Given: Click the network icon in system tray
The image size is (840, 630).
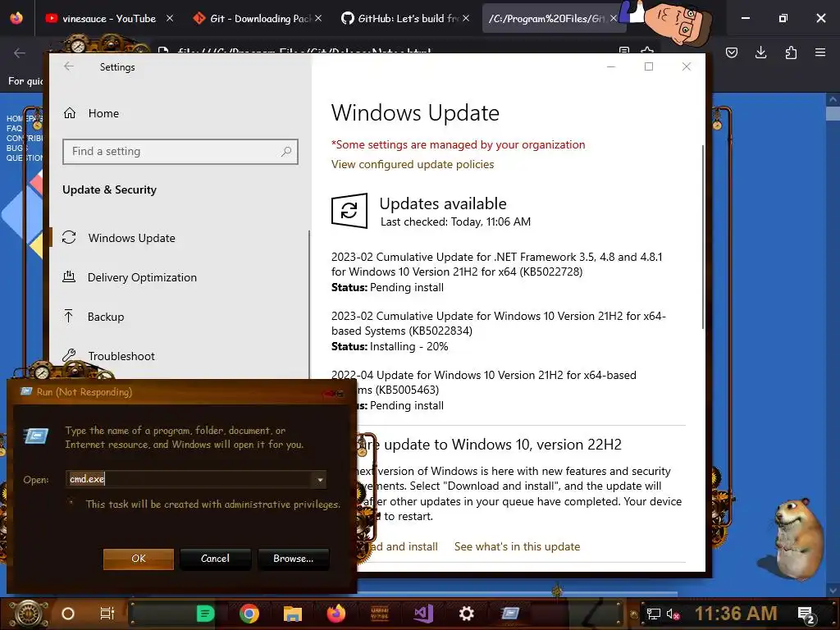Looking at the screenshot, I should point(653,614).
